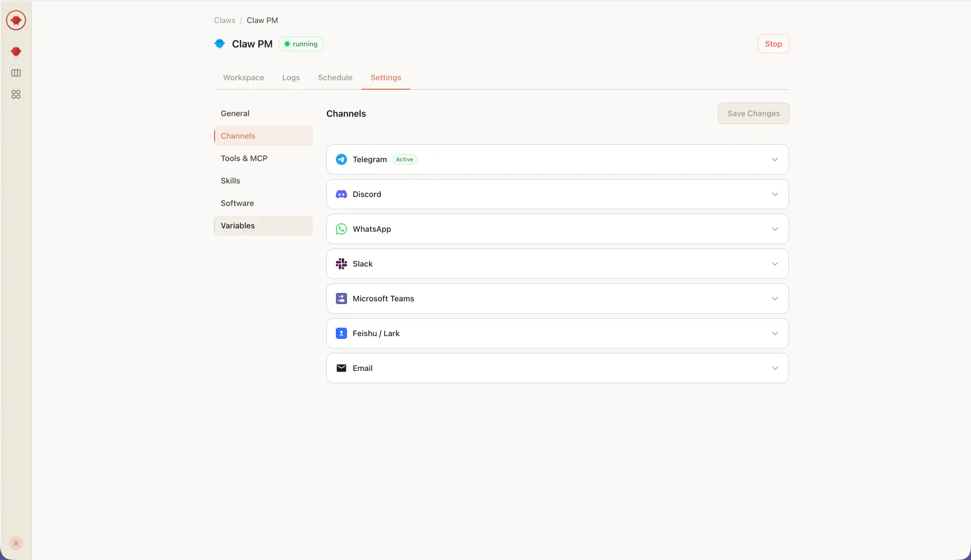Viewport: 971px width, 560px height.
Task: Open General settings section
Action: tap(263, 113)
